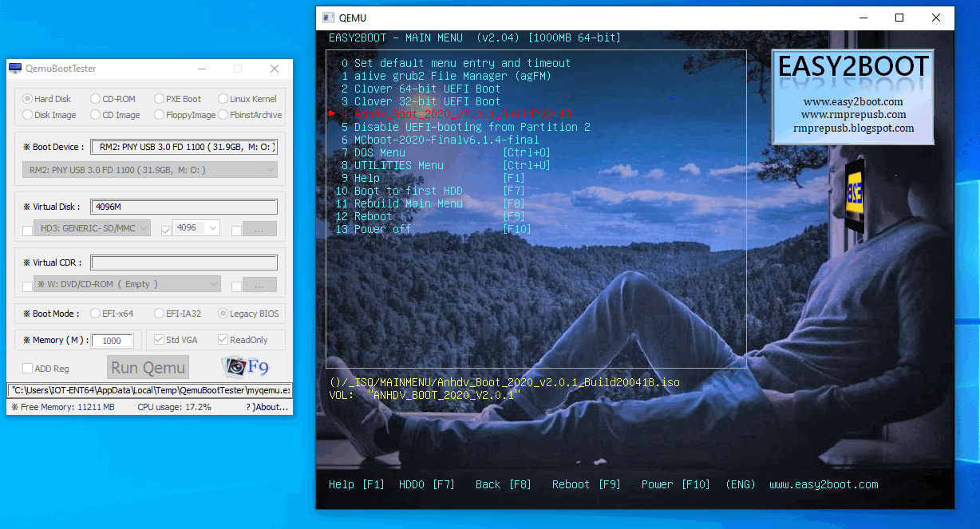Click the (ENG) language indicator
The width and height of the screenshot is (980, 529).
[741, 484]
